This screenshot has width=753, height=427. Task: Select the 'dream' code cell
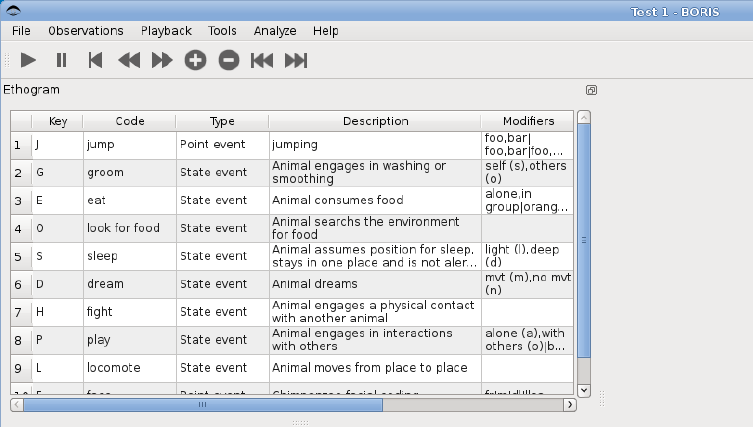click(x=130, y=284)
